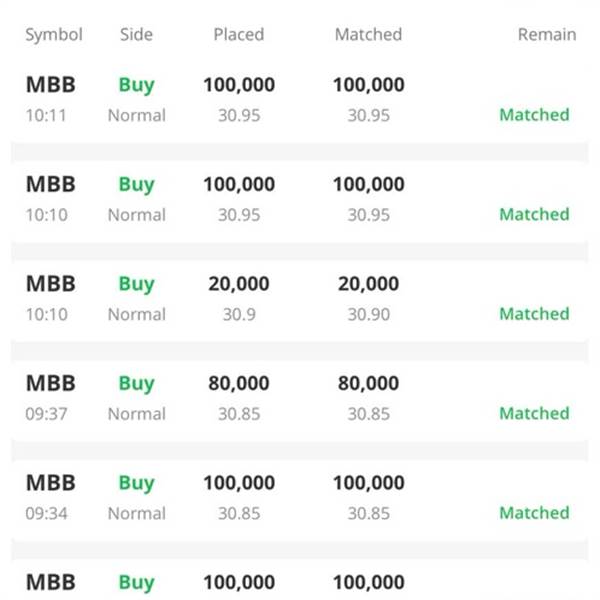Tap Matched status of the 10:11 order

pos(534,115)
